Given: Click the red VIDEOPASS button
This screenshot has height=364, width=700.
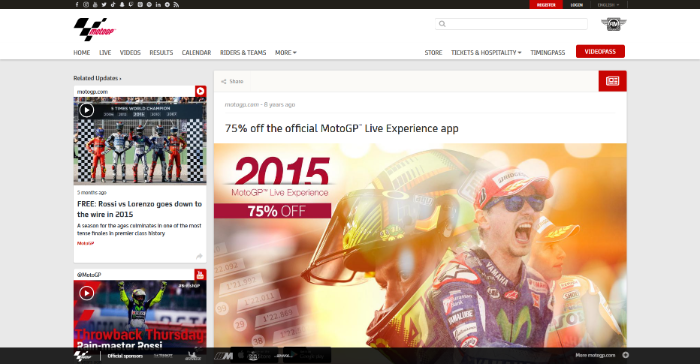Looking at the screenshot, I should tap(600, 51).
